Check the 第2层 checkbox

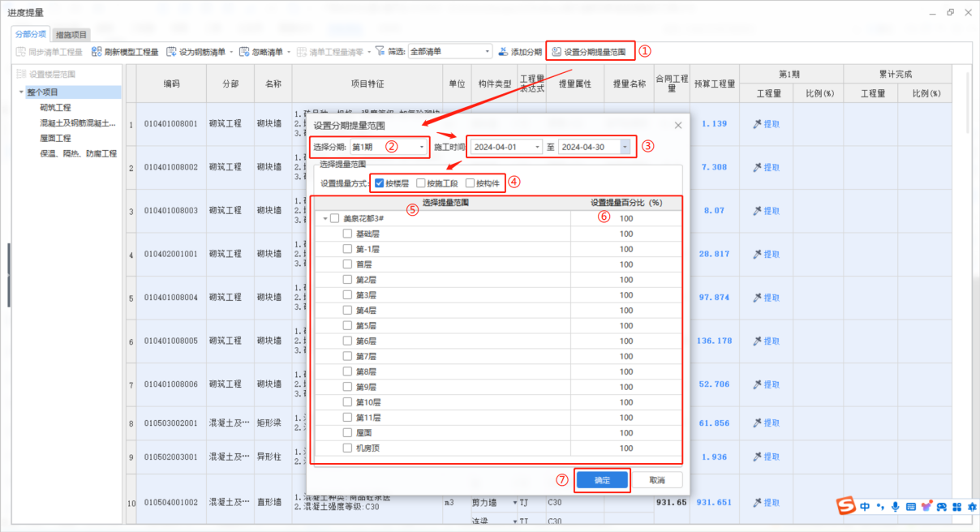[x=348, y=280]
